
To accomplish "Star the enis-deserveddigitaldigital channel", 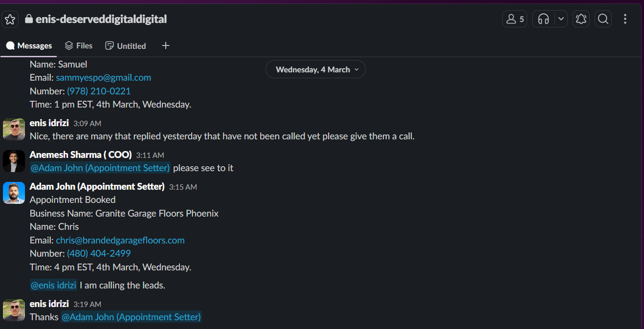I will point(10,20).
